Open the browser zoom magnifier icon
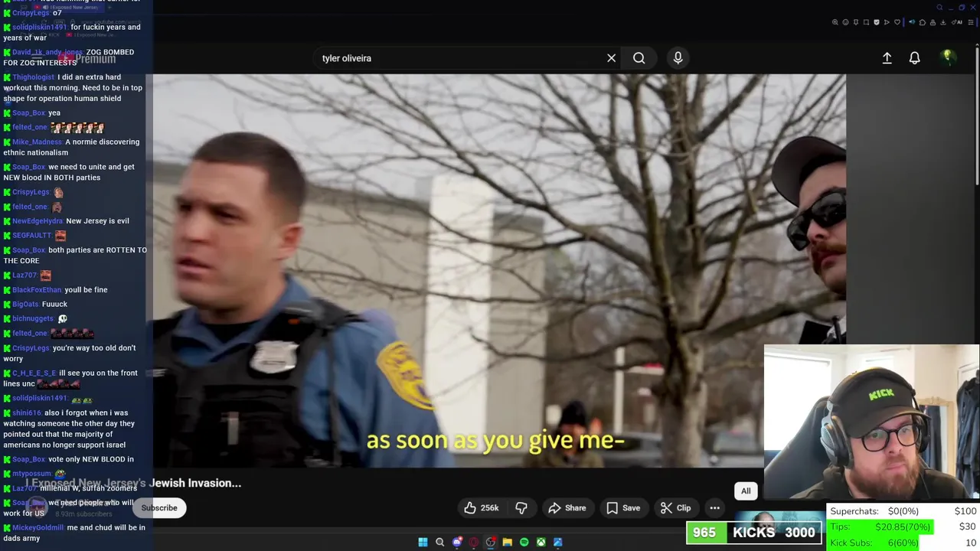 pos(835,22)
